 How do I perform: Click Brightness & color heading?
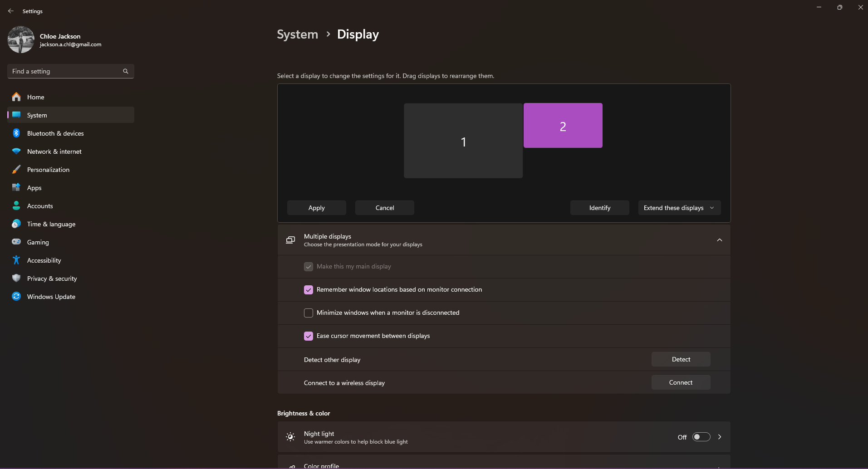point(304,413)
